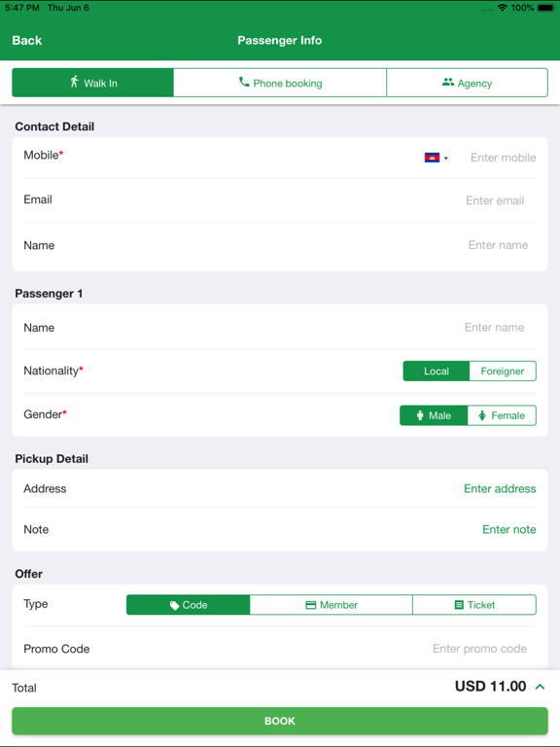The width and height of the screenshot is (560, 747).
Task: Switch offer type to Ticket
Action: [x=474, y=605]
